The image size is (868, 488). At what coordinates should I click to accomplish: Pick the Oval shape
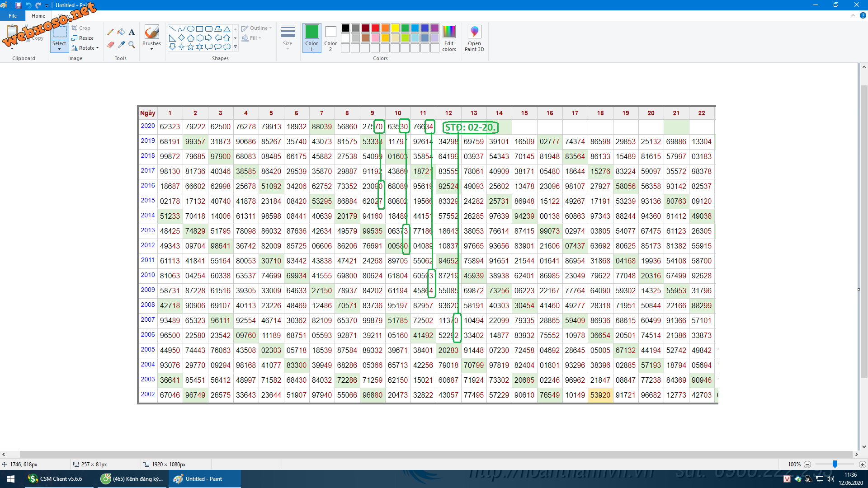tap(190, 28)
